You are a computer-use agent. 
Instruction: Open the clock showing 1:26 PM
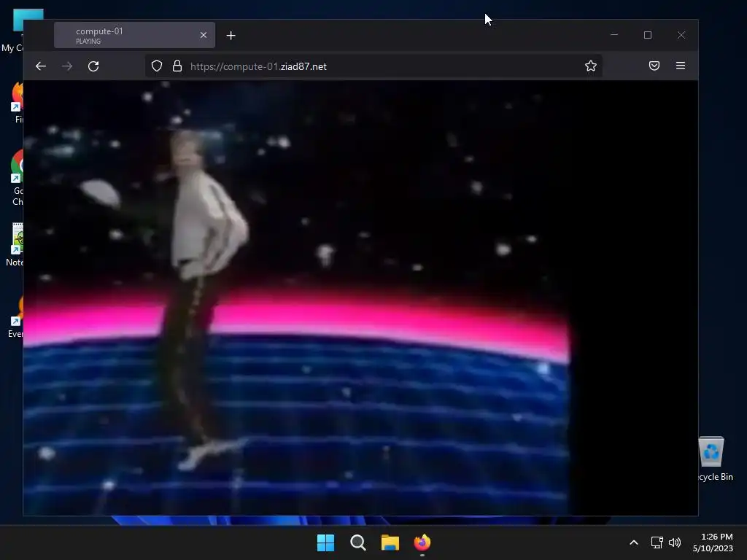(713, 542)
